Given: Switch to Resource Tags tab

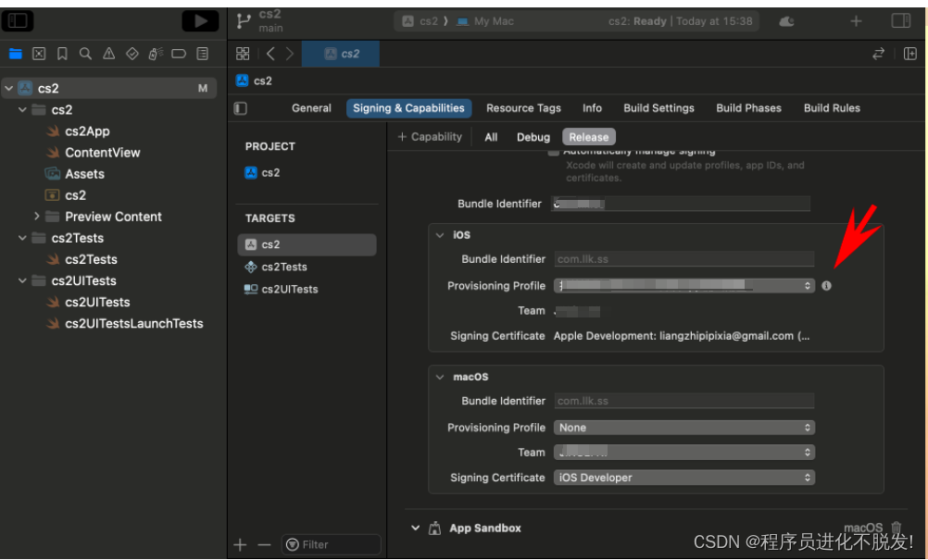Looking at the screenshot, I should point(524,108).
